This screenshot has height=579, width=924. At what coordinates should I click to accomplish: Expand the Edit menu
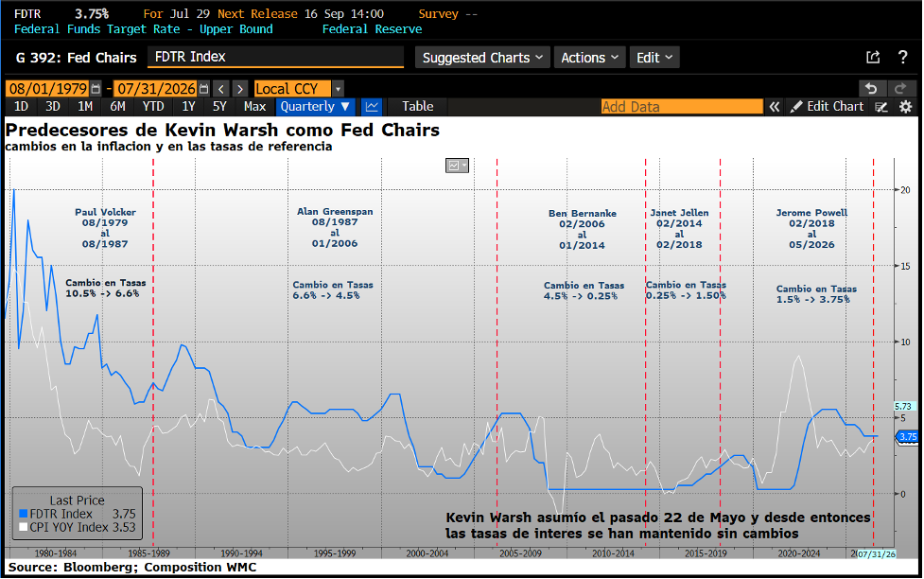point(654,57)
